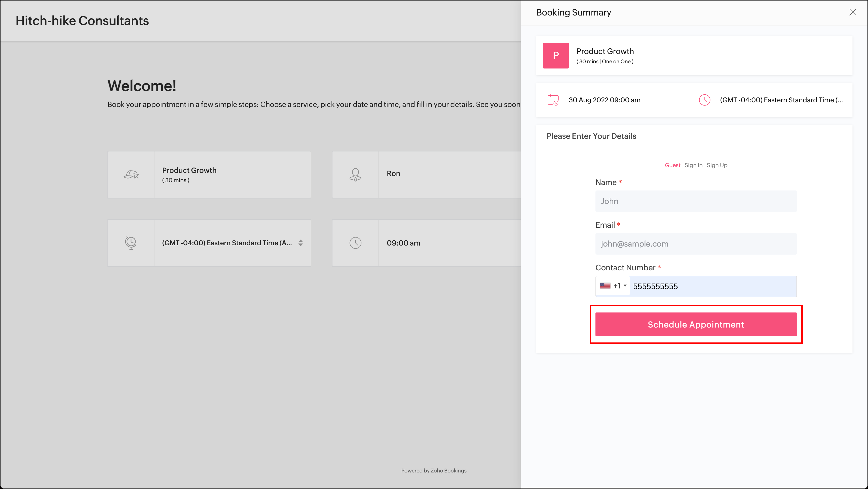868x489 pixels.
Task: Click the Booking Summary title
Action: [574, 12]
